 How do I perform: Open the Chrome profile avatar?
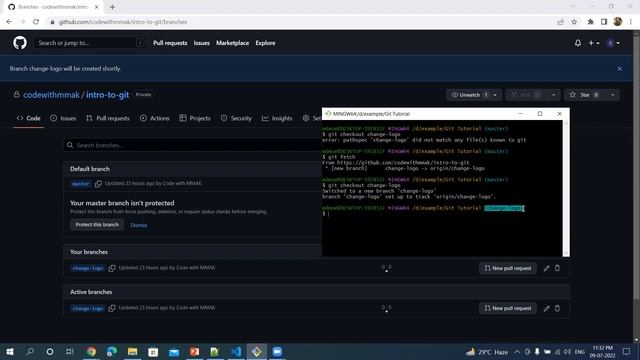coord(618,22)
